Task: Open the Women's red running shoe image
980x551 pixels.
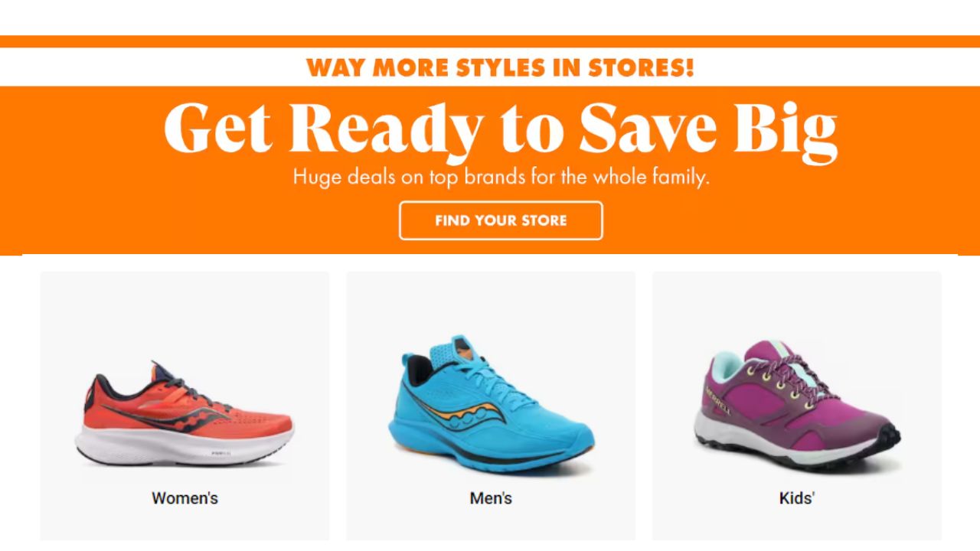Action: pyautogui.click(x=185, y=413)
